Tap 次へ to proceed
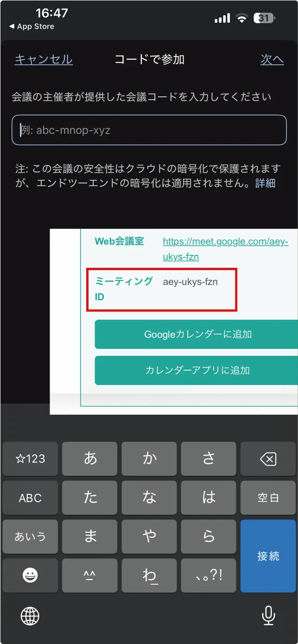Viewport: 298px width, 644px height. pos(272,59)
